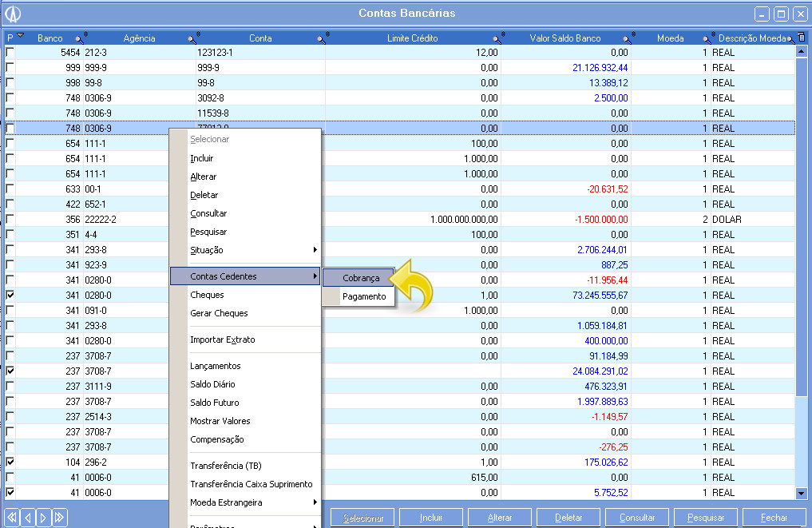The image size is (812, 528).
Task: Select Gerar Cheques menu entry
Action: coord(245,313)
